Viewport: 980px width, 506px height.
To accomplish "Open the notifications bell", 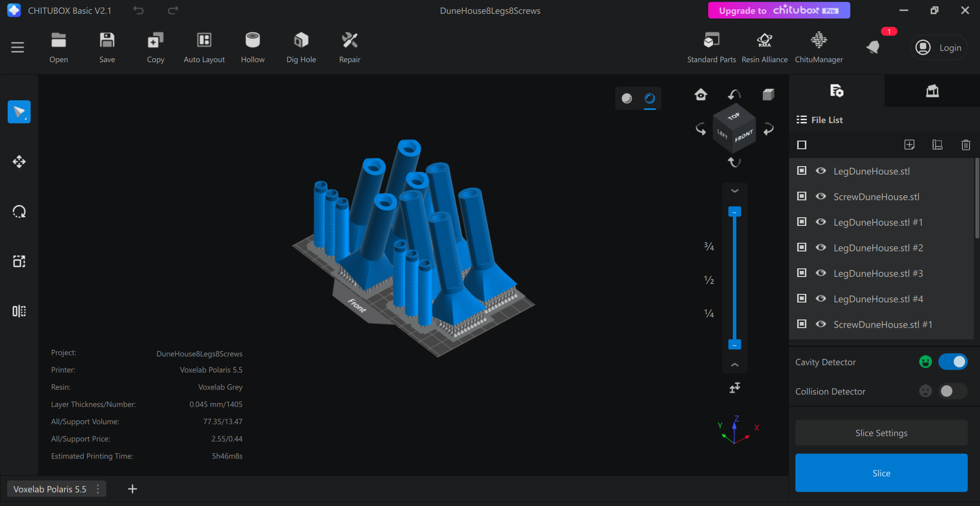I will [x=873, y=48].
